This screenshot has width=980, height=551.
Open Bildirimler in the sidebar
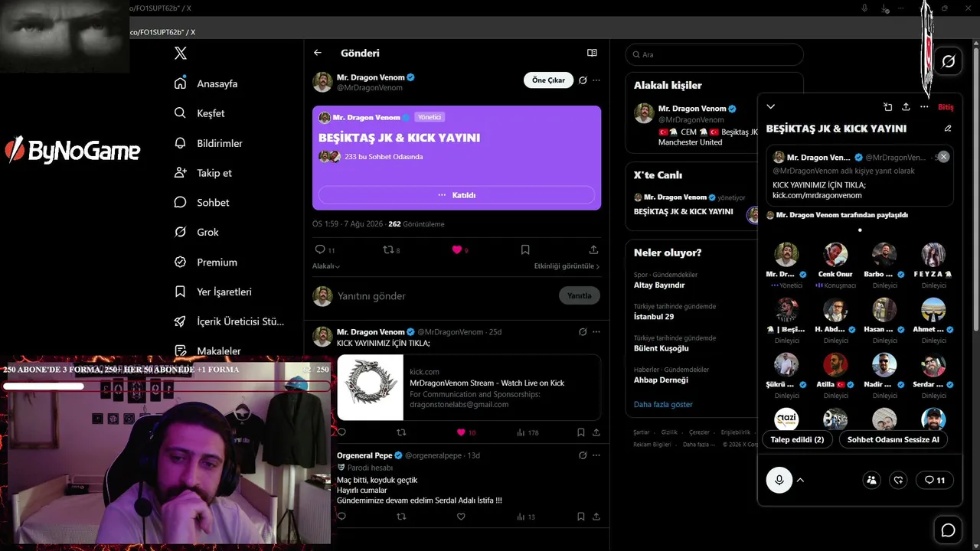[x=209, y=143]
